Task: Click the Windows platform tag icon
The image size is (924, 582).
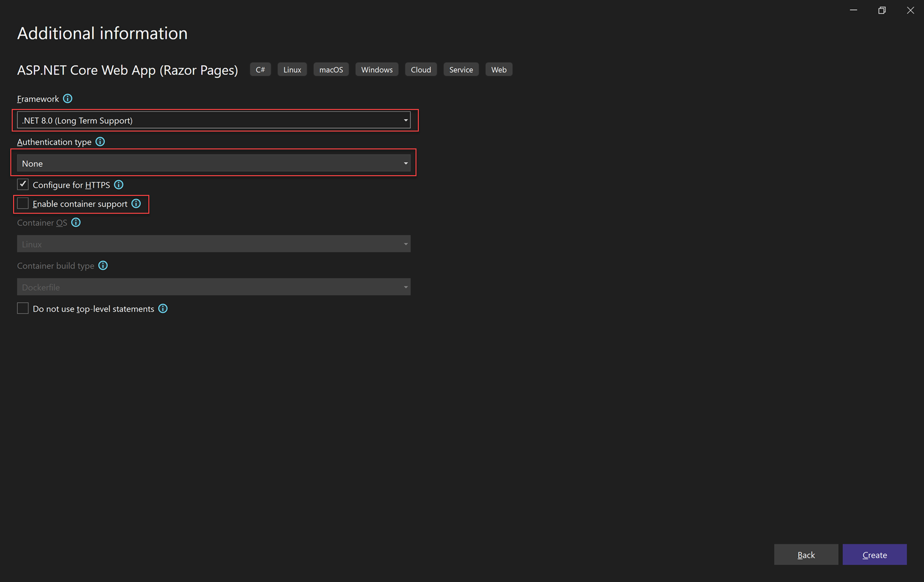Action: tap(377, 69)
